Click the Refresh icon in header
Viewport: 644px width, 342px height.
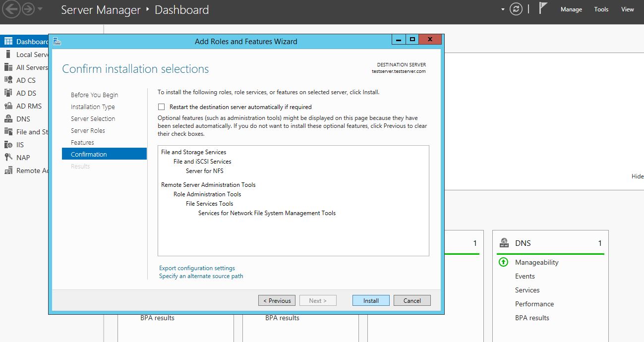(x=516, y=9)
